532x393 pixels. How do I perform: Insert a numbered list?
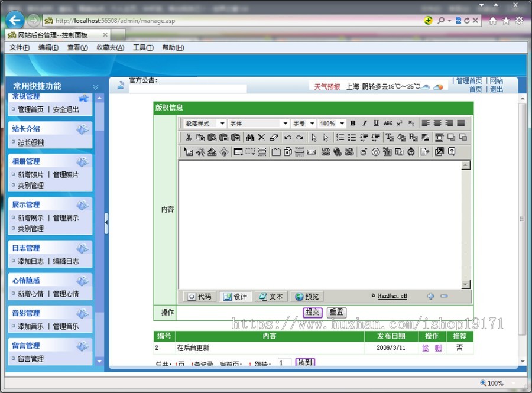(x=340, y=137)
